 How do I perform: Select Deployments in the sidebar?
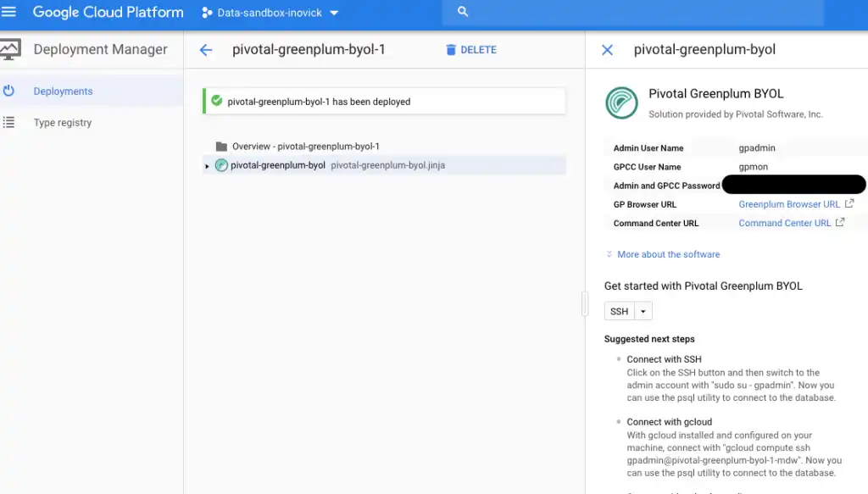[63, 92]
